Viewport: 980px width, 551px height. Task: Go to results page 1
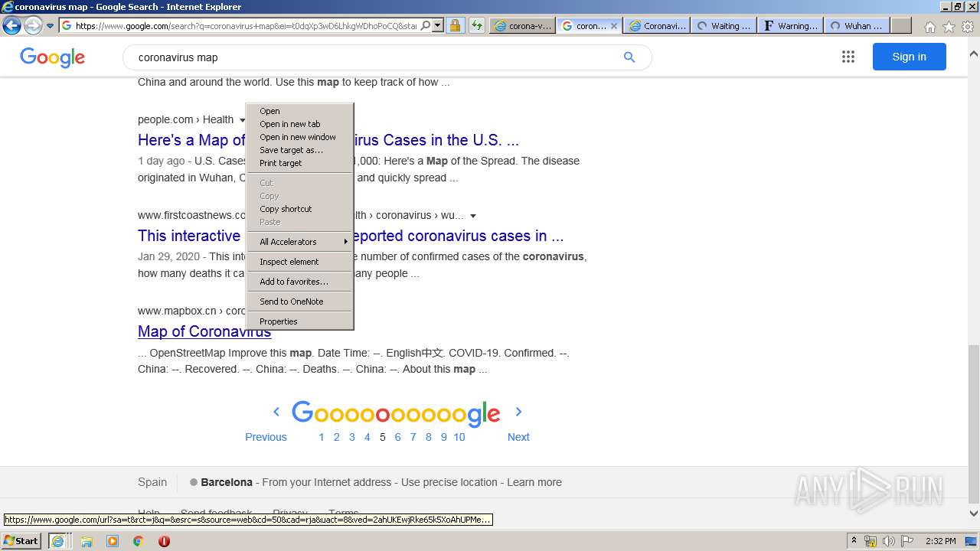[x=322, y=437]
